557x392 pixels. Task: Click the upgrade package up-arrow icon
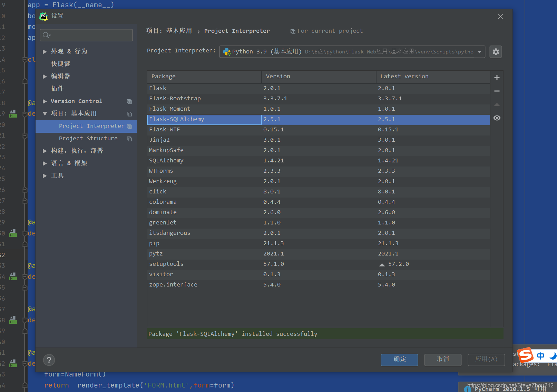tap(497, 104)
